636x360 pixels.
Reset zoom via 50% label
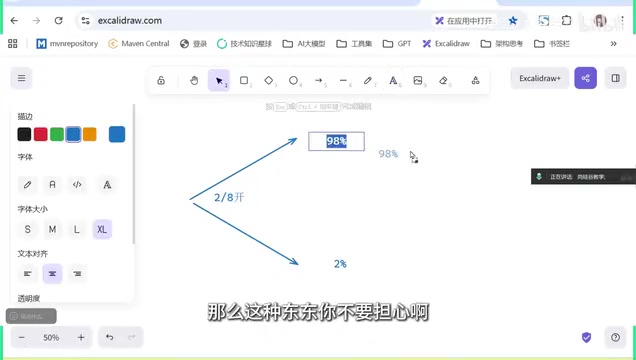tap(51, 337)
